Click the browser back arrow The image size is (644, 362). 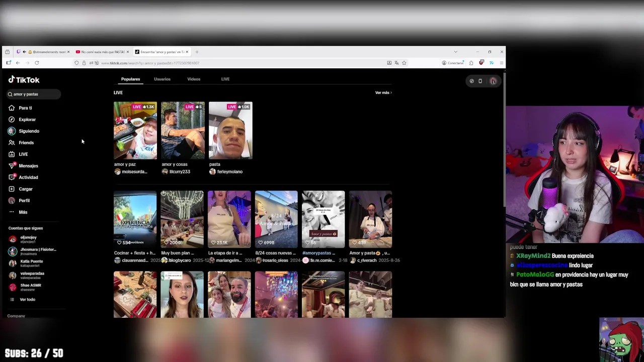tap(18, 63)
